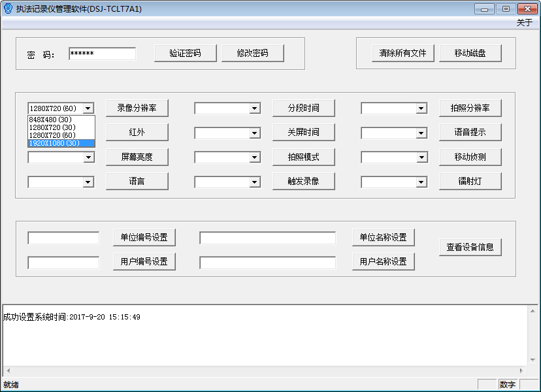Click the log panel vertical scrollbar
This screenshot has width=541, height=392.
tap(533, 333)
